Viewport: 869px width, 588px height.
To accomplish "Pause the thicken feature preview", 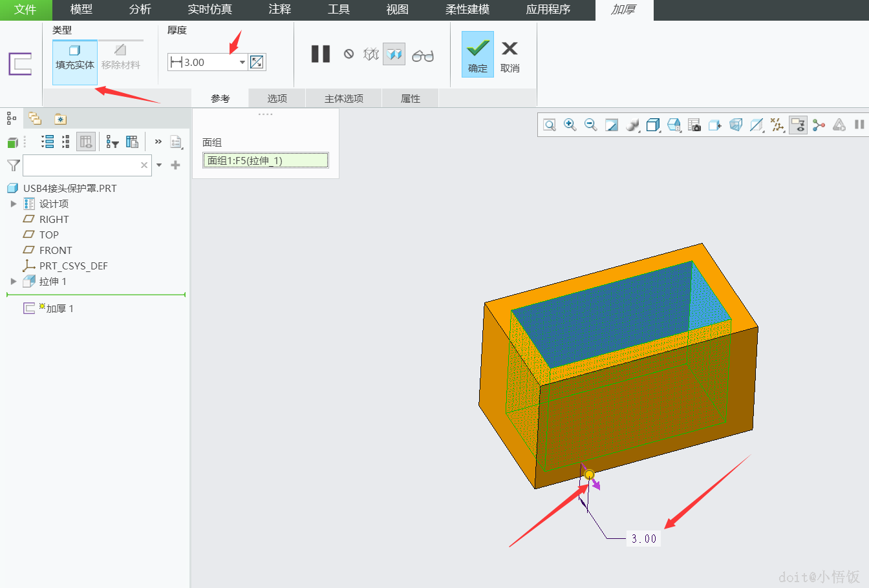I will point(321,54).
